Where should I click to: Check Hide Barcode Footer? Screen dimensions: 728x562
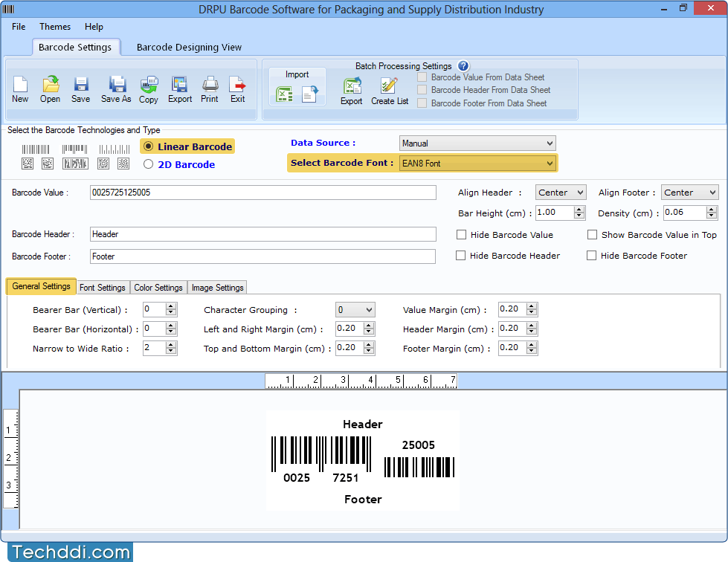pyautogui.click(x=591, y=255)
